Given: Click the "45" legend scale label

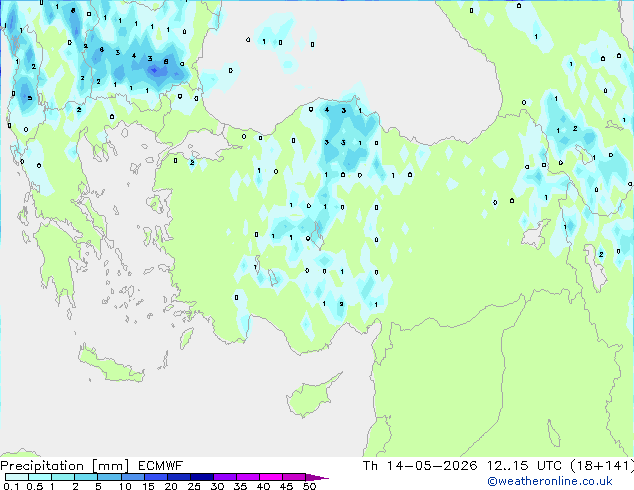Looking at the screenshot, I should coord(286,486).
